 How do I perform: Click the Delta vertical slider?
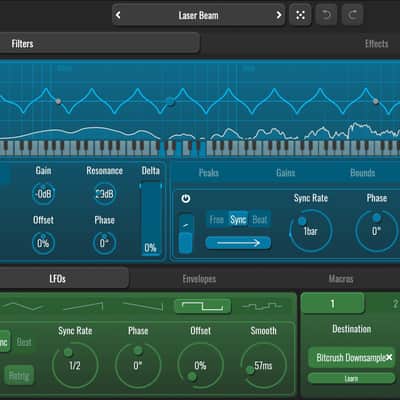click(151, 218)
